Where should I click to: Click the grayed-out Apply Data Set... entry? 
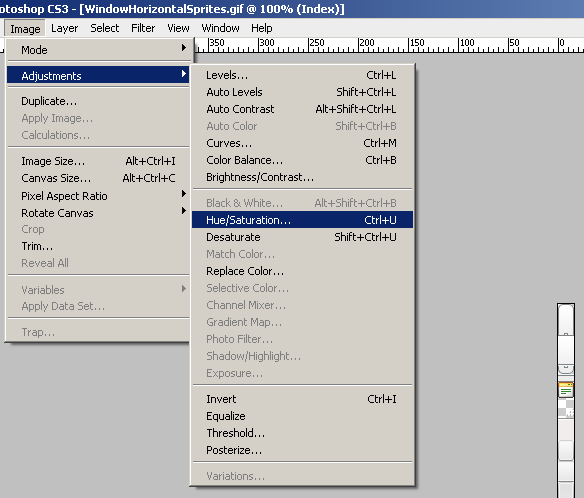[x=98, y=306]
